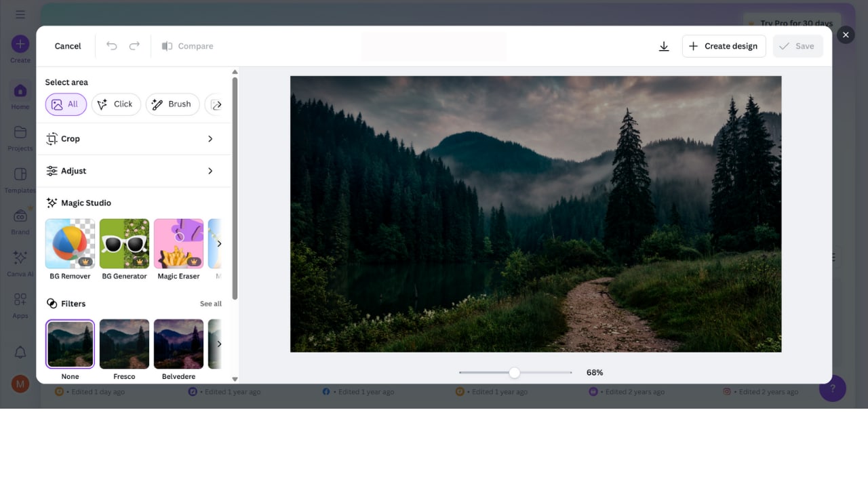Show more filters with the arrow
The height and width of the screenshot is (488, 868).
coord(218,344)
